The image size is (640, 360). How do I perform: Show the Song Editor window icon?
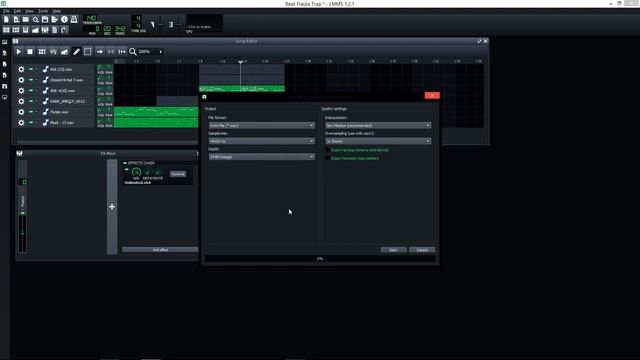(x=6, y=30)
